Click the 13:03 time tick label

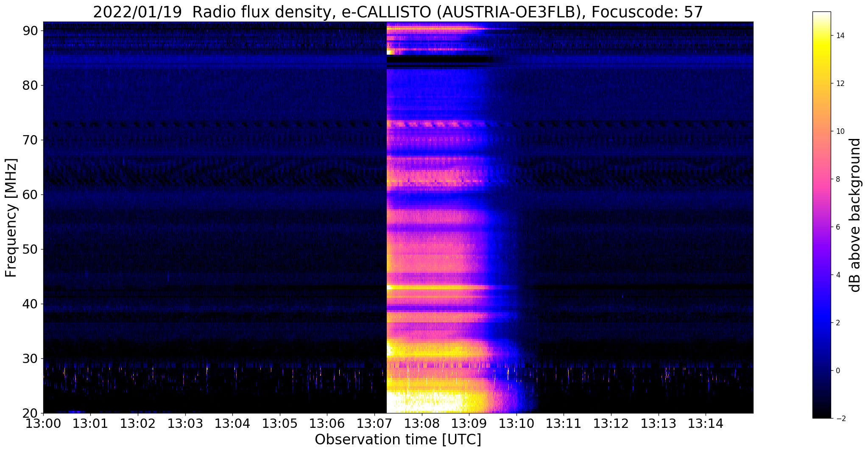coord(185,423)
